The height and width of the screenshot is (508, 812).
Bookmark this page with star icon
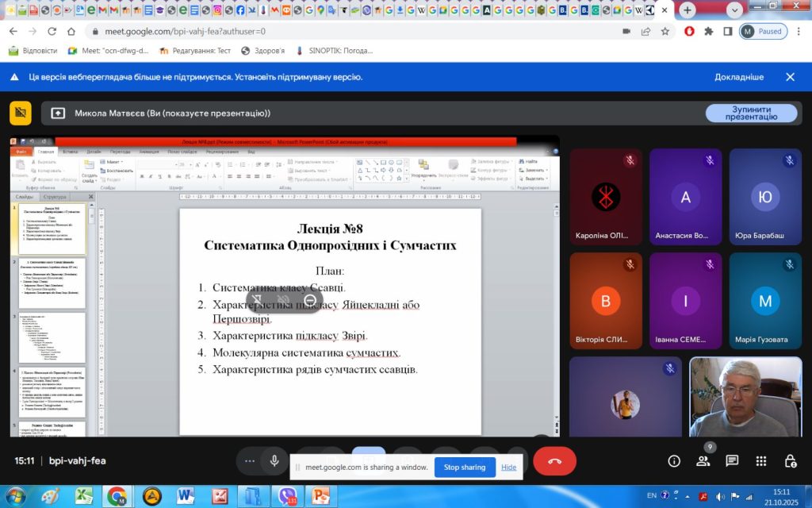point(665,31)
